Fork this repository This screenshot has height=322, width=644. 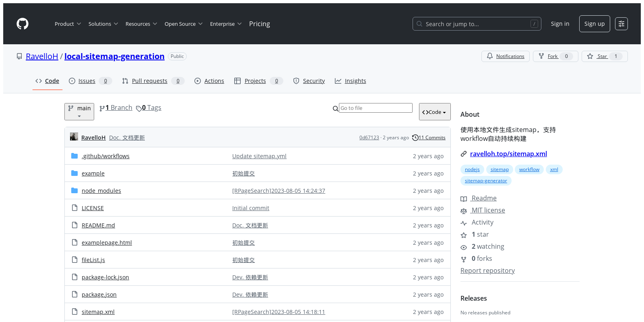[555, 56]
